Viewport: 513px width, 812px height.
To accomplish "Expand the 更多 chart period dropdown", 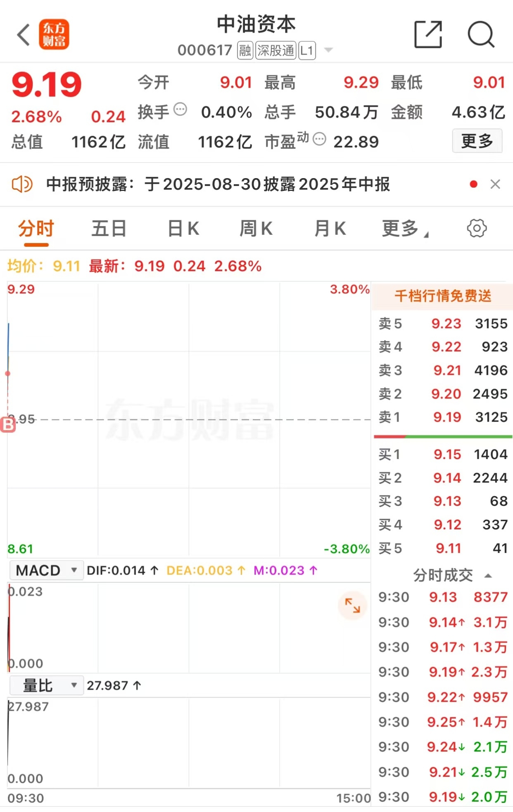I will pos(405,228).
